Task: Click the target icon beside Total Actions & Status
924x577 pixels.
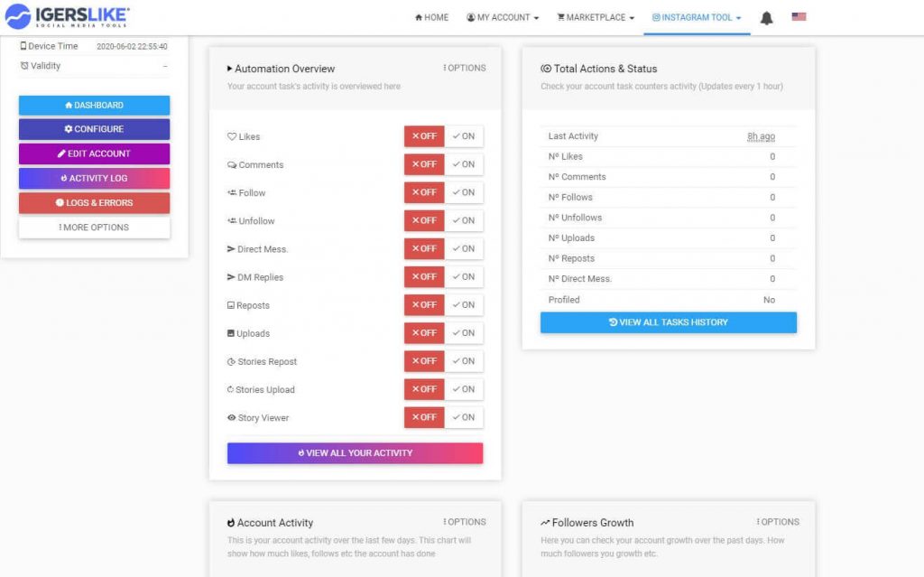Action: point(546,69)
